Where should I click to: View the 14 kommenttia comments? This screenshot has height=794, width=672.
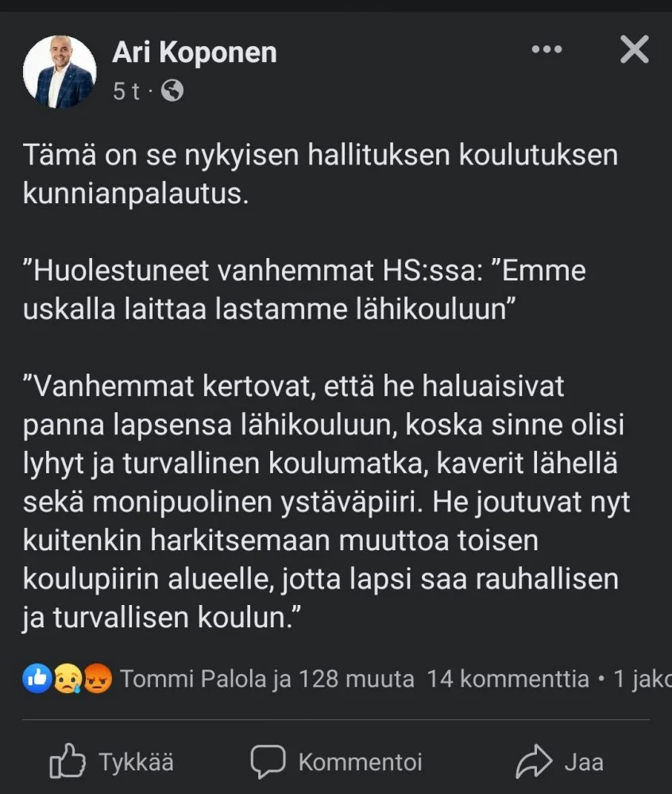point(508,679)
